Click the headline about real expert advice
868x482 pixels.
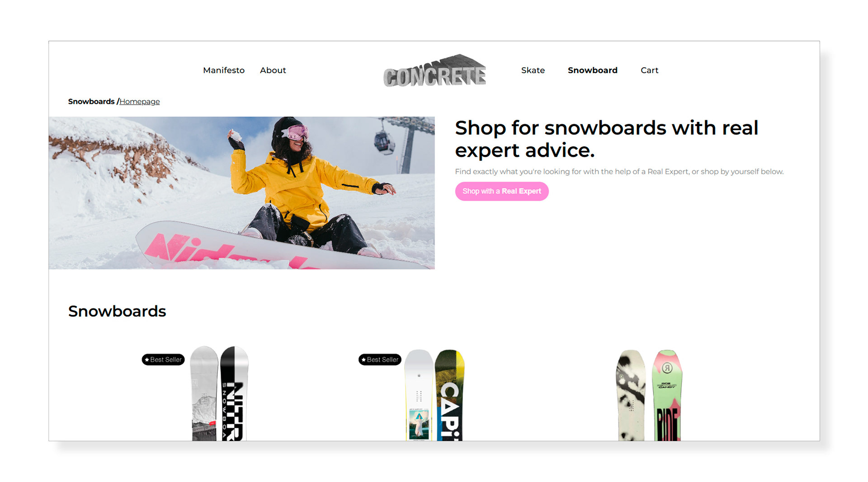pyautogui.click(x=606, y=139)
